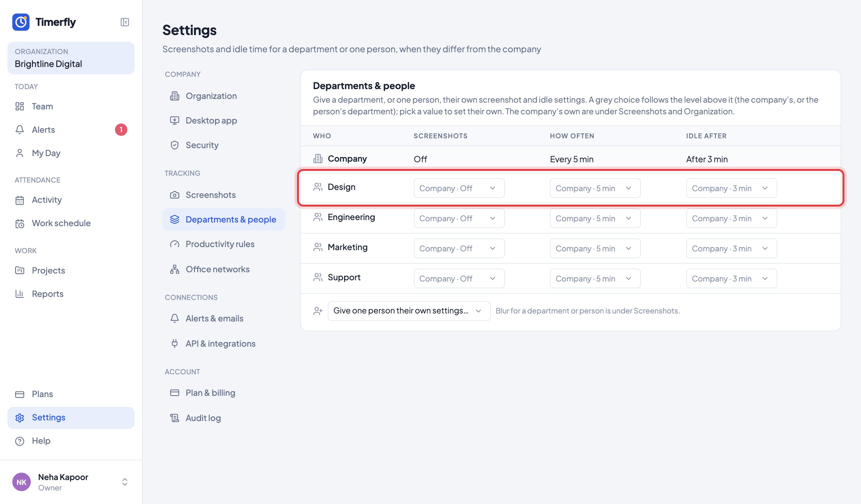Open Marketing how often dropdown

pyautogui.click(x=595, y=248)
